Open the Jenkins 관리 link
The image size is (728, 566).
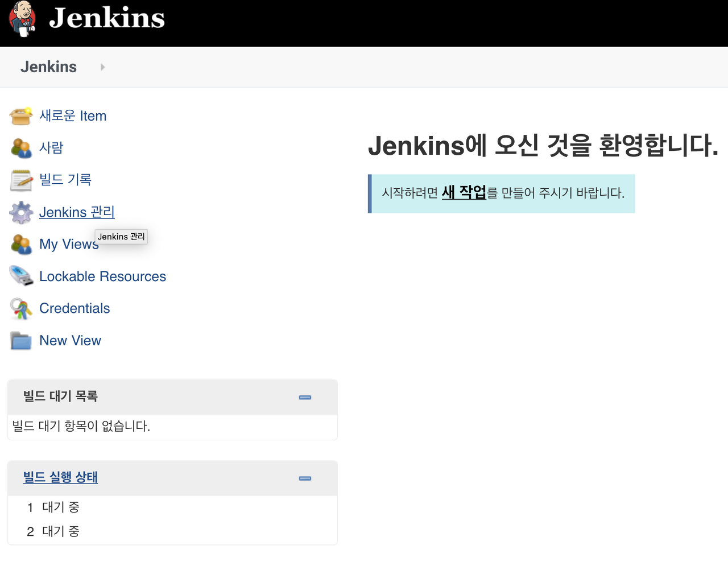[x=77, y=212]
